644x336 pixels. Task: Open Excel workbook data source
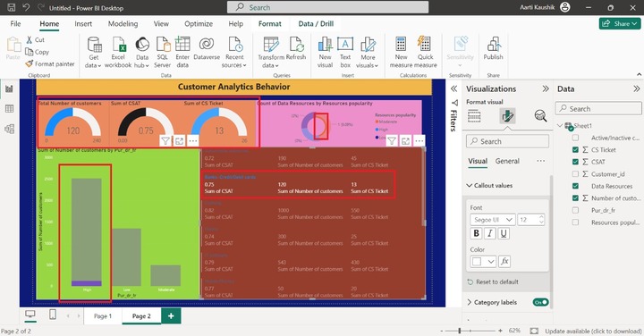(118, 52)
